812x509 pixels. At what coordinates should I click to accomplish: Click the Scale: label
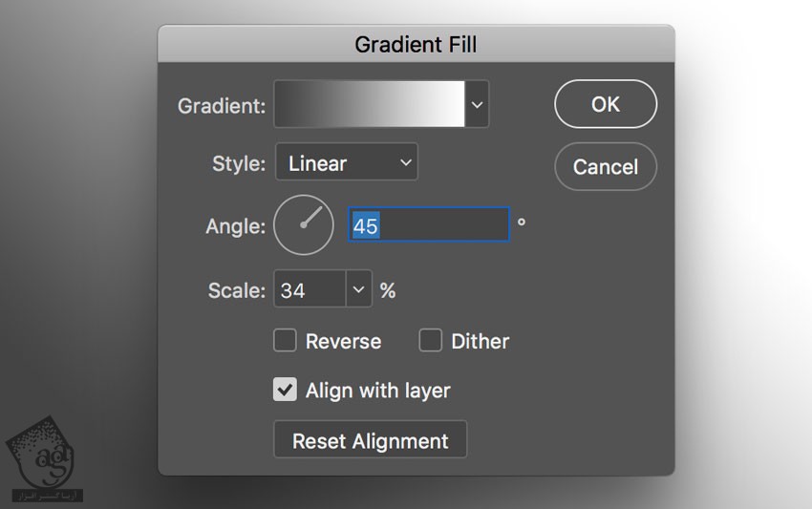(237, 290)
